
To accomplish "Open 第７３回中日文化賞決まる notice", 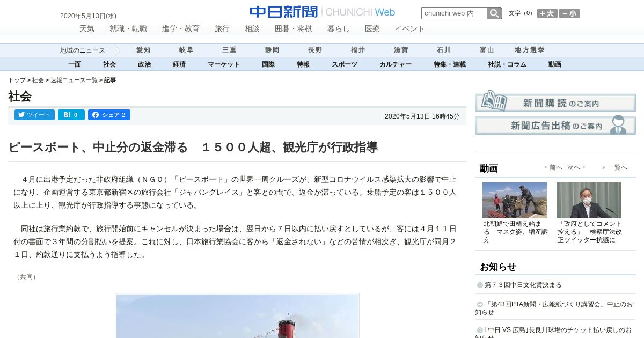I will (x=523, y=285).
